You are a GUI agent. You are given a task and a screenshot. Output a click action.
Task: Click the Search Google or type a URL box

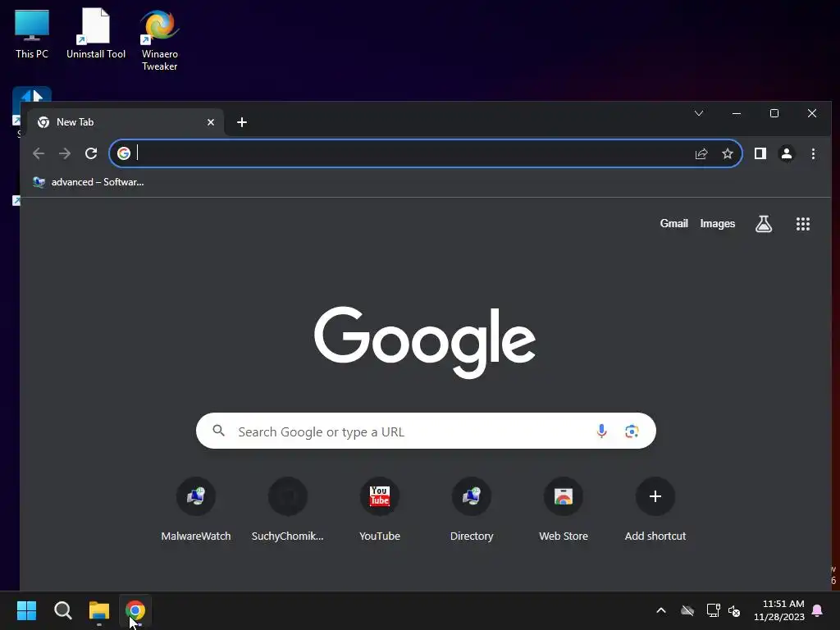[426, 431]
